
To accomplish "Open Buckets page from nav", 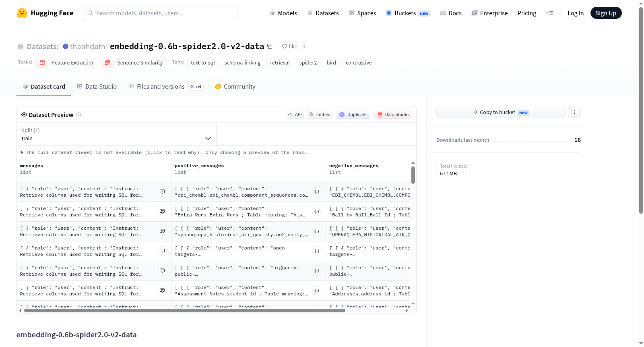I will pyautogui.click(x=408, y=13).
